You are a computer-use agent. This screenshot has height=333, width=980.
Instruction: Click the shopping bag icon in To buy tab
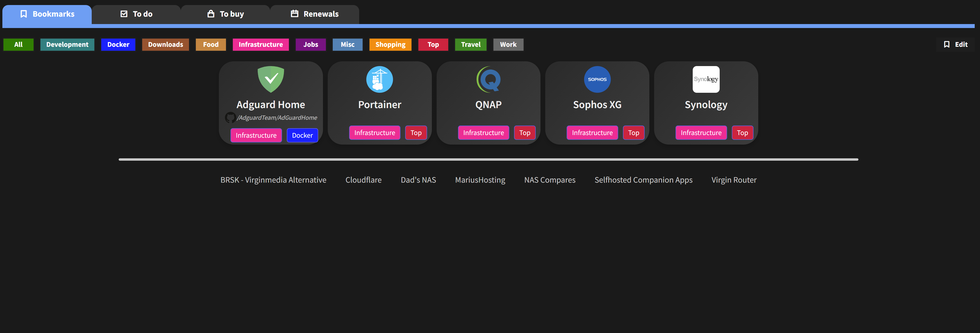tap(211, 14)
